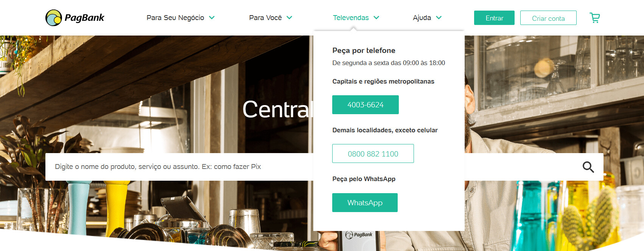The width and height of the screenshot is (644, 251).
Task: Call the 4003-6624 phone number button
Action: [366, 105]
